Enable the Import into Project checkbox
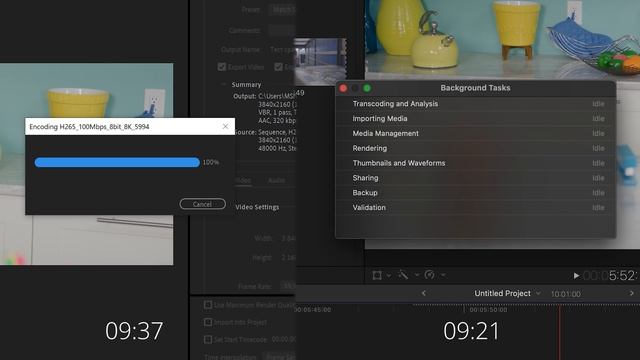The height and width of the screenshot is (360, 640). click(x=208, y=322)
